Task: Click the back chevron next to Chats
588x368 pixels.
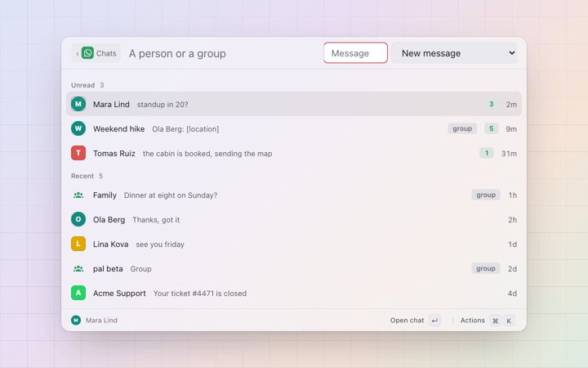Action: (x=78, y=54)
